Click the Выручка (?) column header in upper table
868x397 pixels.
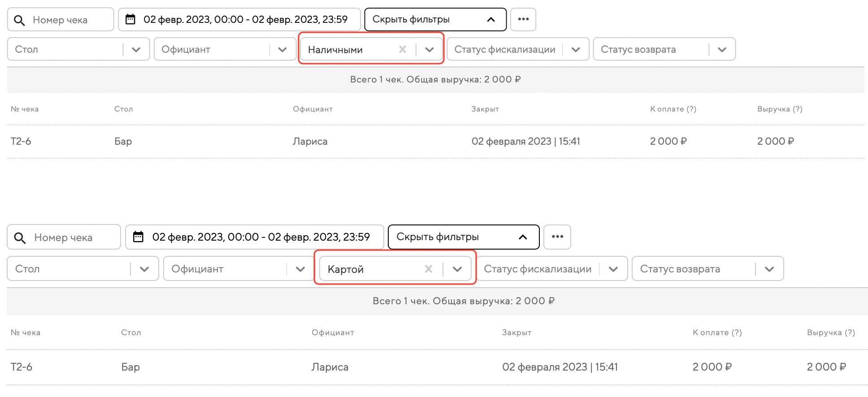(779, 109)
